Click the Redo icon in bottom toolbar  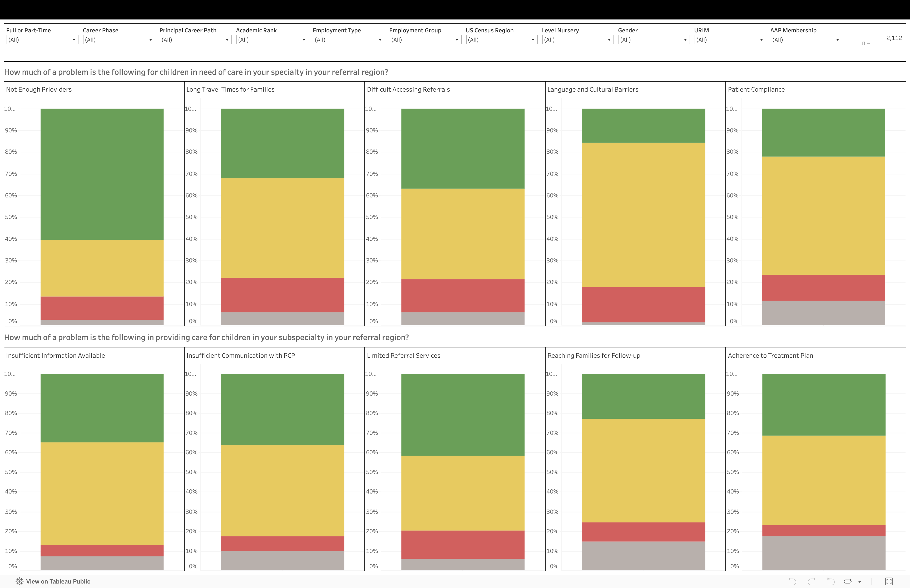812,581
